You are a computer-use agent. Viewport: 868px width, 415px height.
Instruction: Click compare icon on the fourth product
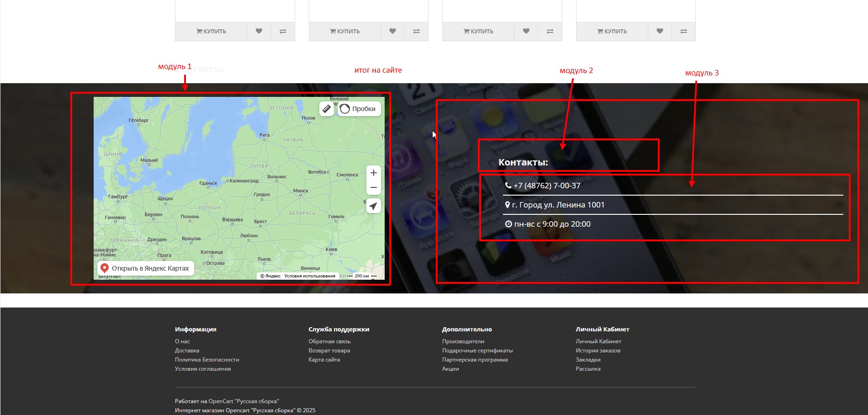click(x=683, y=31)
